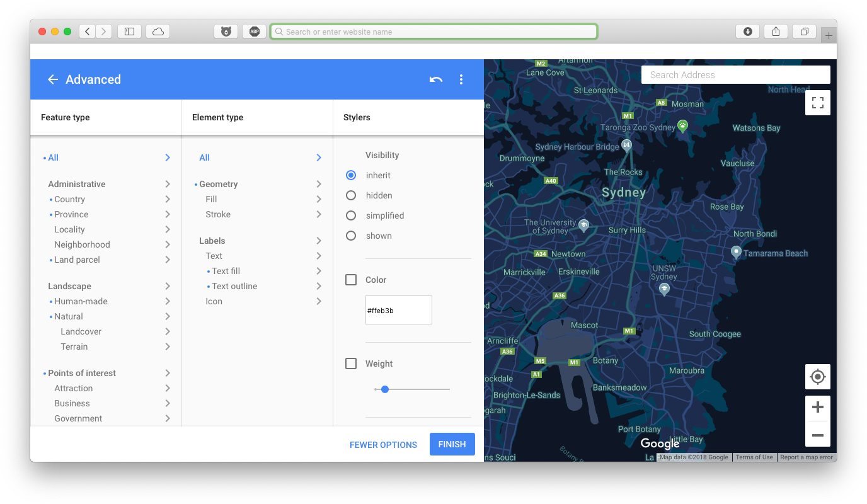The width and height of the screenshot is (867, 504).
Task: Enable the Weight styler checkbox
Action: (351, 364)
